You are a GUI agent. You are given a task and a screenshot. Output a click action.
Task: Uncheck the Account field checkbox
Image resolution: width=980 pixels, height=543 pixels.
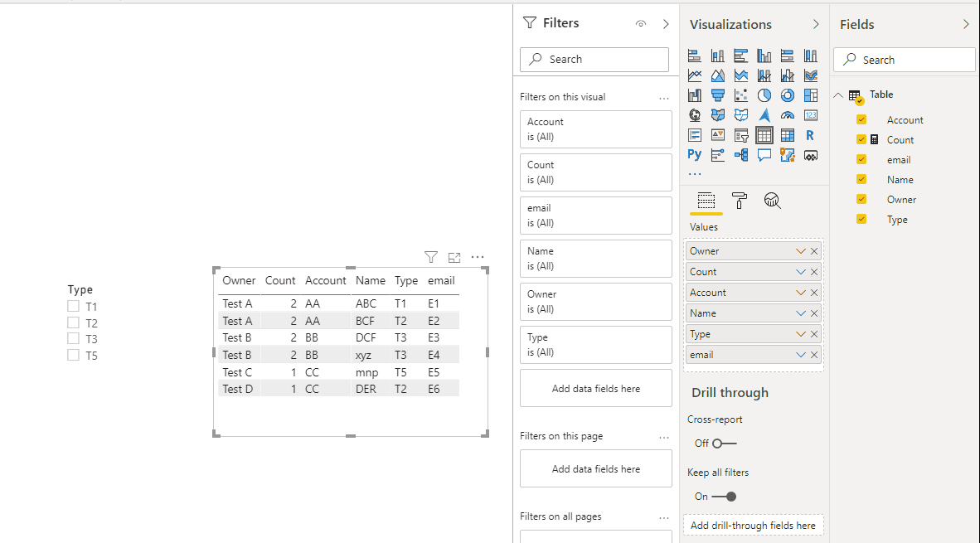(x=861, y=119)
